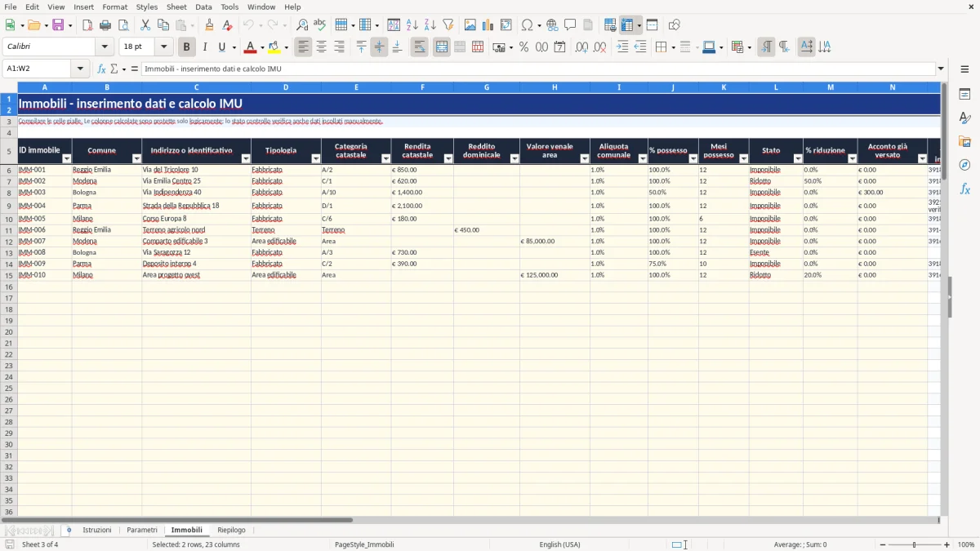Open the font name dropdown
Image resolution: width=980 pixels, height=551 pixels.
click(x=105, y=47)
